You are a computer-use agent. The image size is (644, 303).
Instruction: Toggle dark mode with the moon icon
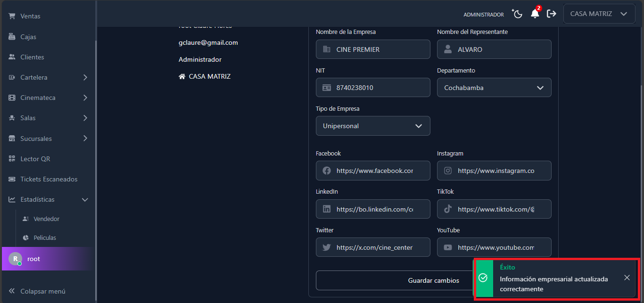click(x=517, y=14)
